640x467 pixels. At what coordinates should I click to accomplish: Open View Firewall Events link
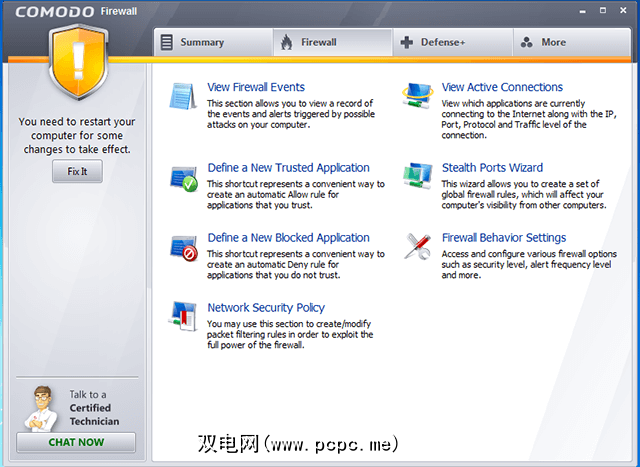pos(256,87)
